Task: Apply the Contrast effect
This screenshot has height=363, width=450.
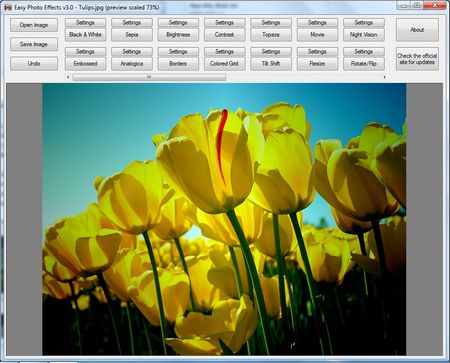Action: click(224, 35)
